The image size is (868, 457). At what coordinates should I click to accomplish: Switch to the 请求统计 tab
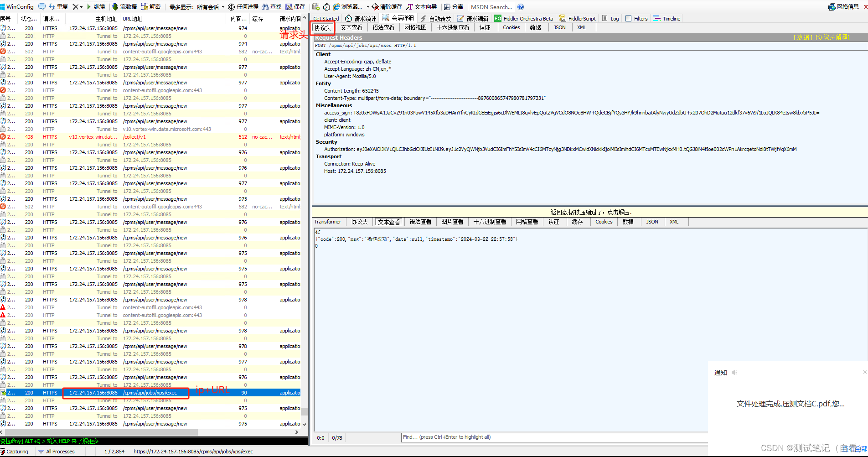361,19
